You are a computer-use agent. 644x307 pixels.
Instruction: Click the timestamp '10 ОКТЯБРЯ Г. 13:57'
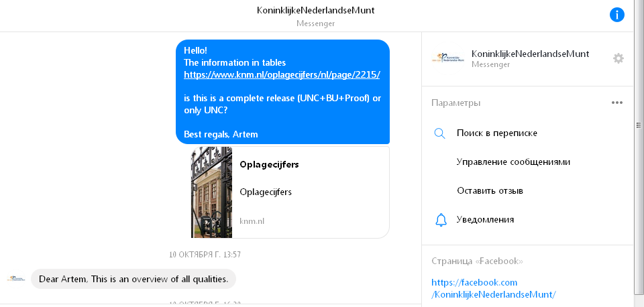click(x=205, y=255)
